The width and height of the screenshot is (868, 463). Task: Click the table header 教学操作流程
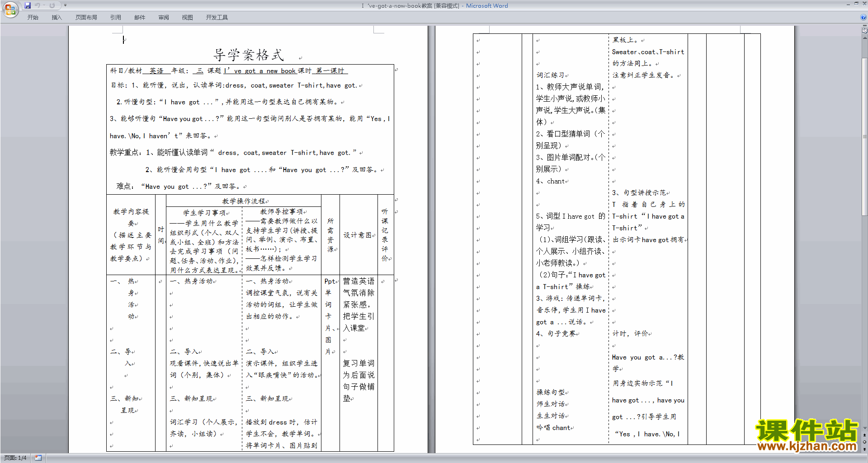click(244, 201)
